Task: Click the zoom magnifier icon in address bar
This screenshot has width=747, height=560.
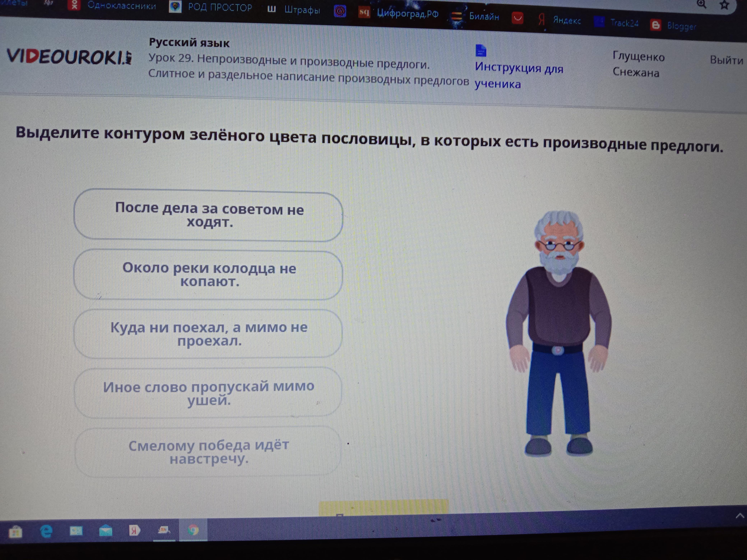Action: (x=701, y=4)
